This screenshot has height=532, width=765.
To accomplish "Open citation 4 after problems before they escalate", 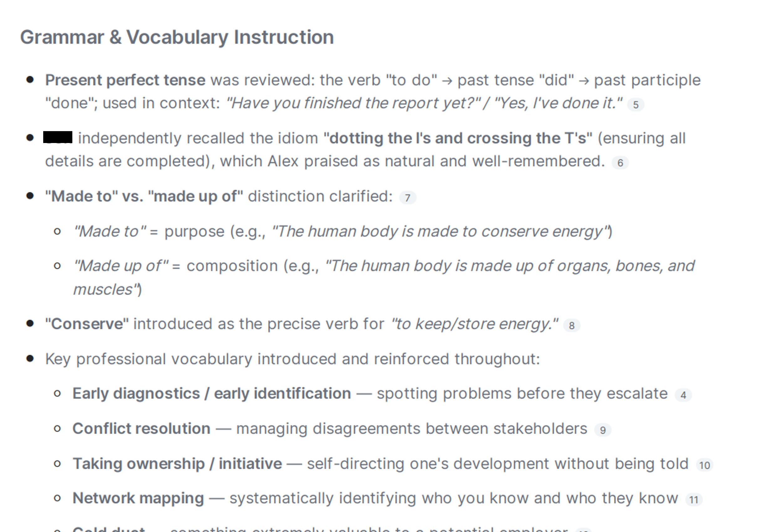I will pos(683,395).
